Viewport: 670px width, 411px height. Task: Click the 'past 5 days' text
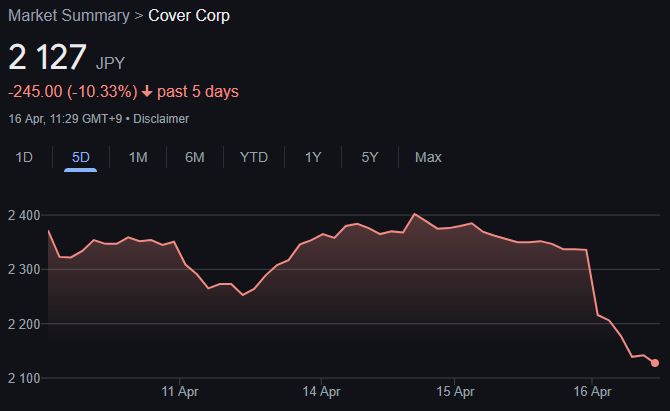pos(198,91)
